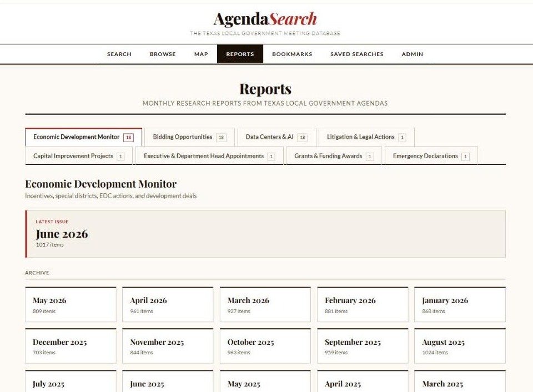Open the February 2026 archive card
This screenshot has height=392, width=533.
(363, 305)
